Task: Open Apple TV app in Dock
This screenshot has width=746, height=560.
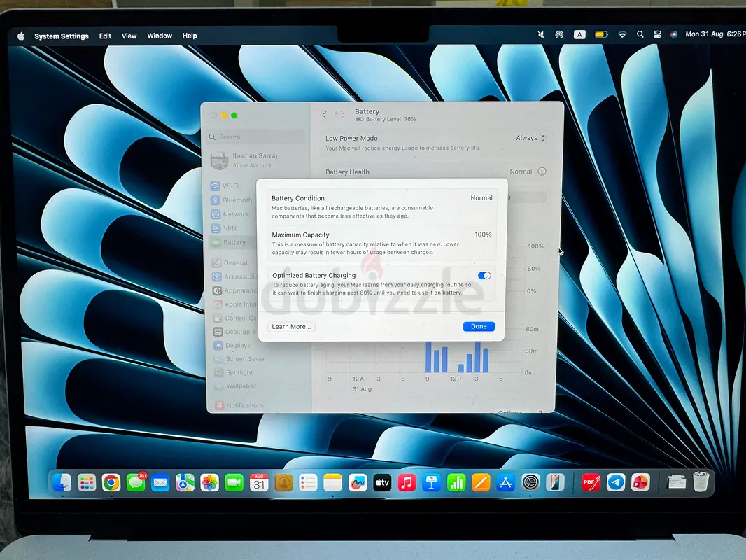Action: click(382, 483)
